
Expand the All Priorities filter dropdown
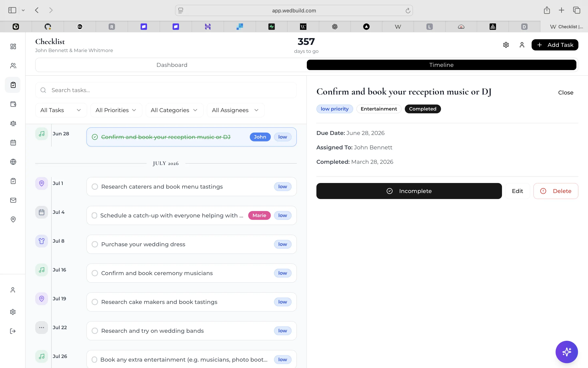click(x=116, y=110)
